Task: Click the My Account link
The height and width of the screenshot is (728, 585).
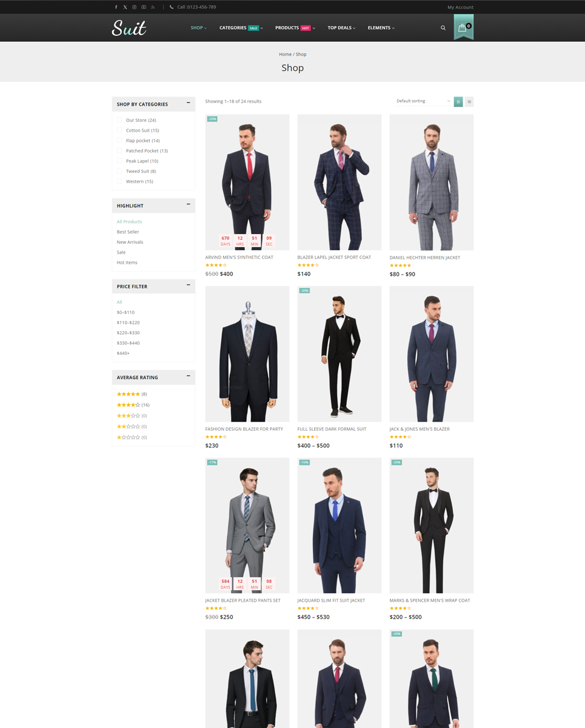Action: [x=460, y=7]
